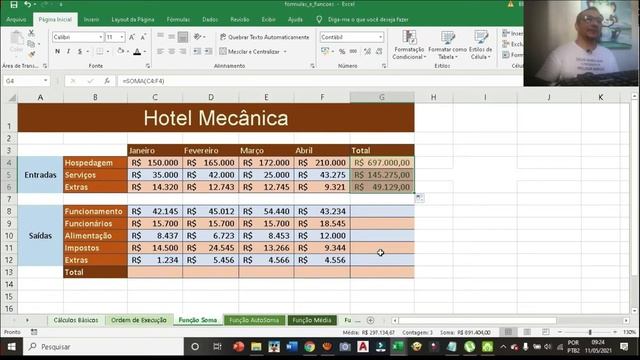Open the Cálculos Básicos sheet tab
Screen dimensions: 640x360
click(76, 320)
